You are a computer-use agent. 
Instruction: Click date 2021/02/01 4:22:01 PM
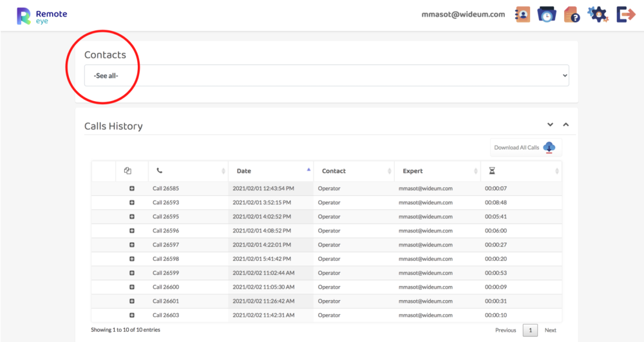[261, 245]
